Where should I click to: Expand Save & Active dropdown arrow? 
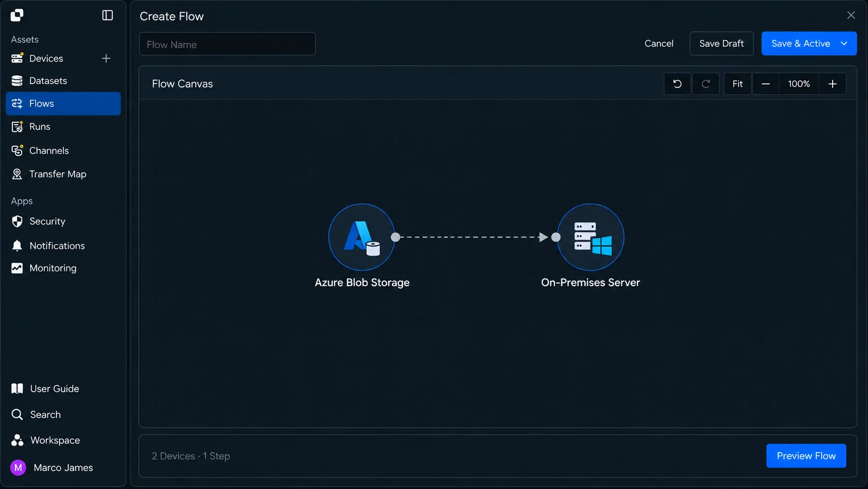pyautogui.click(x=844, y=44)
